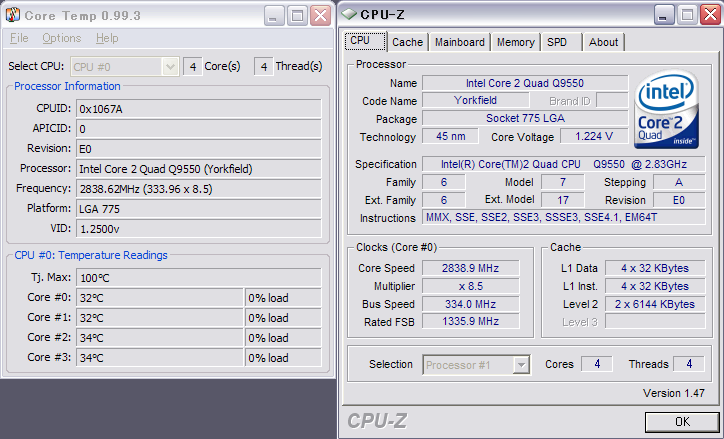Click the Core Speed value 2838.9 MHz
This screenshot has height=439, width=724.
471,268
